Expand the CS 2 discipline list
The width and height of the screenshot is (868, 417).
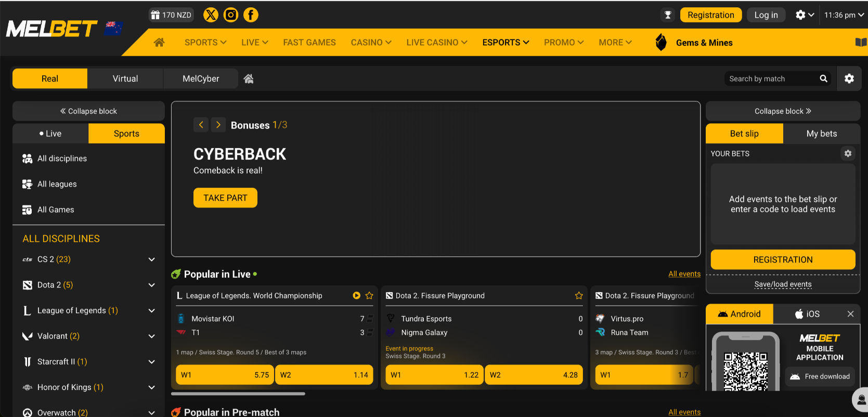[x=151, y=259]
